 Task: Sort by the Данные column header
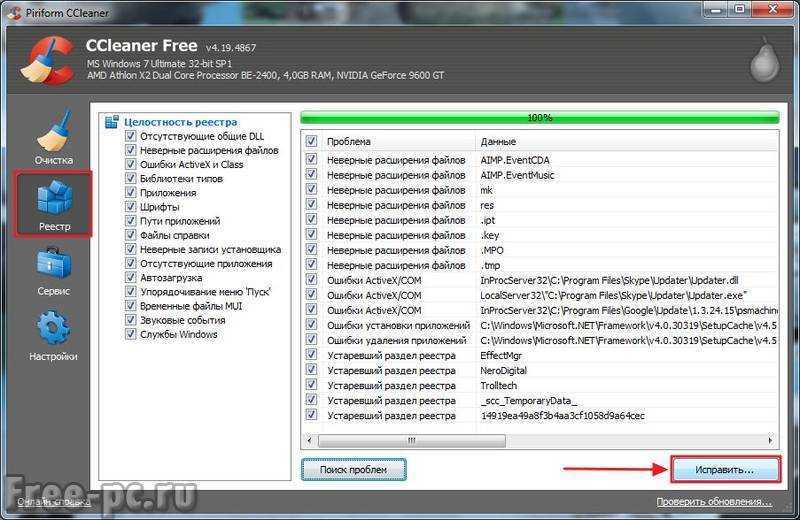627,141
